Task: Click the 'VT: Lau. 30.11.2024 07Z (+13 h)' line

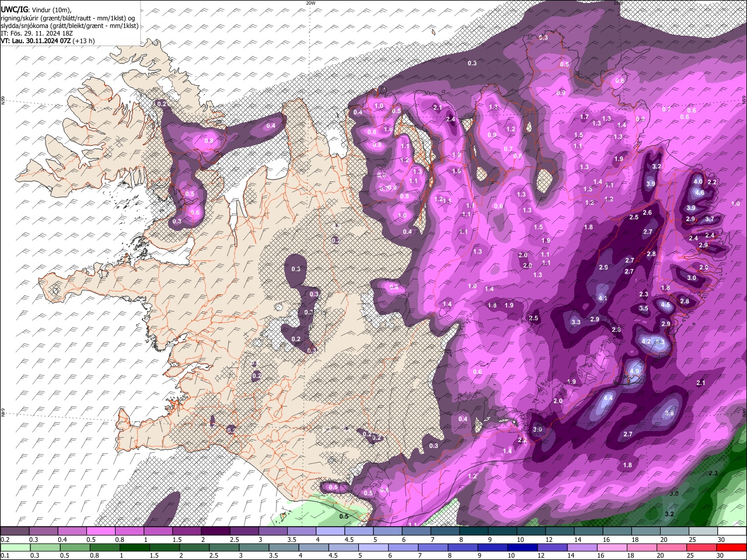Action: (x=47, y=41)
